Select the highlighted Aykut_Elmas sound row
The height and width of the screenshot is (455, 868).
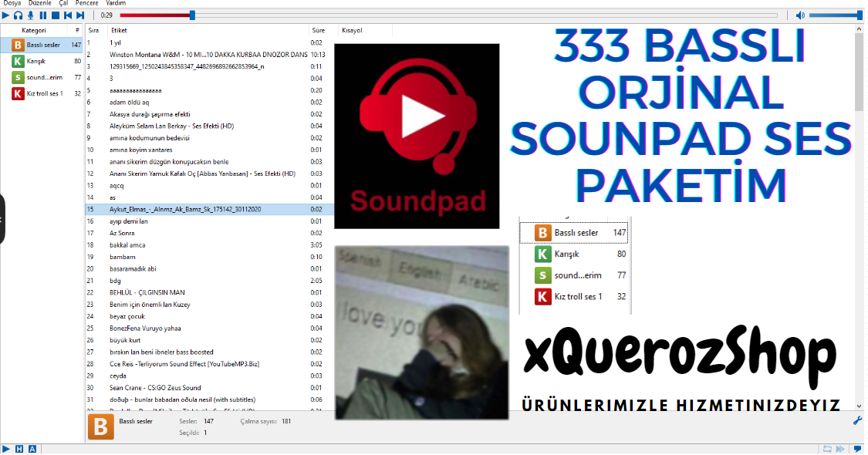(210, 209)
